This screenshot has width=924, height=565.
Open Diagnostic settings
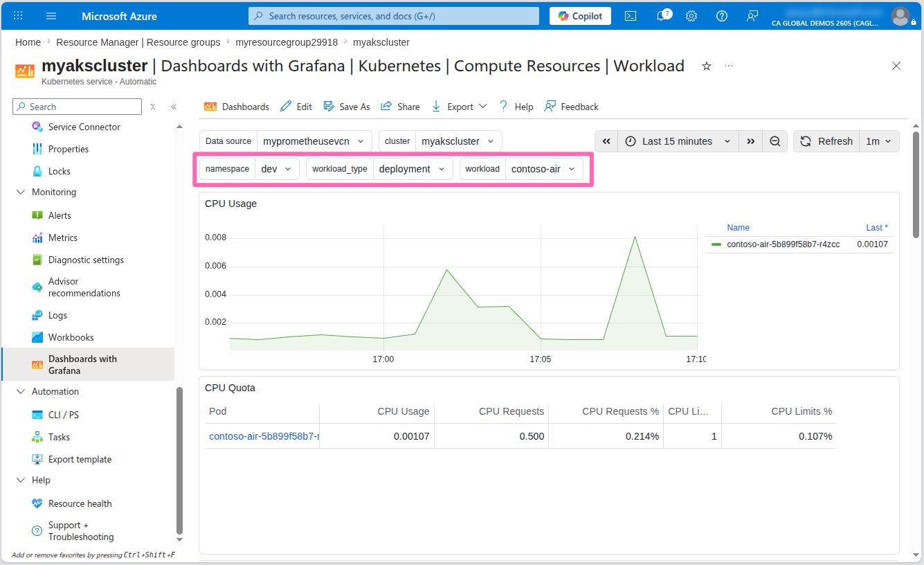[x=86, y=260]
